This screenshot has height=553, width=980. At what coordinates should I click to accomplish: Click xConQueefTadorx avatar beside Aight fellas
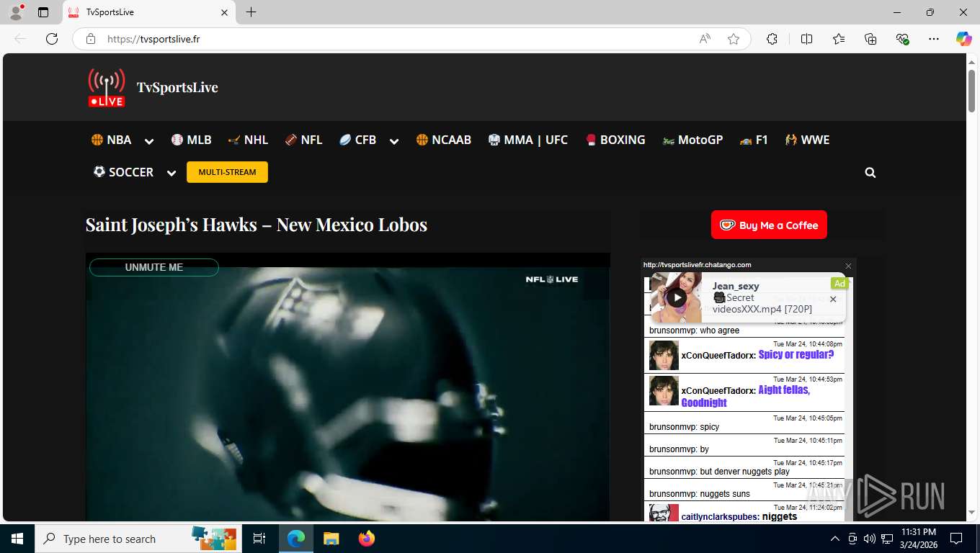click(x=664, y=390)
